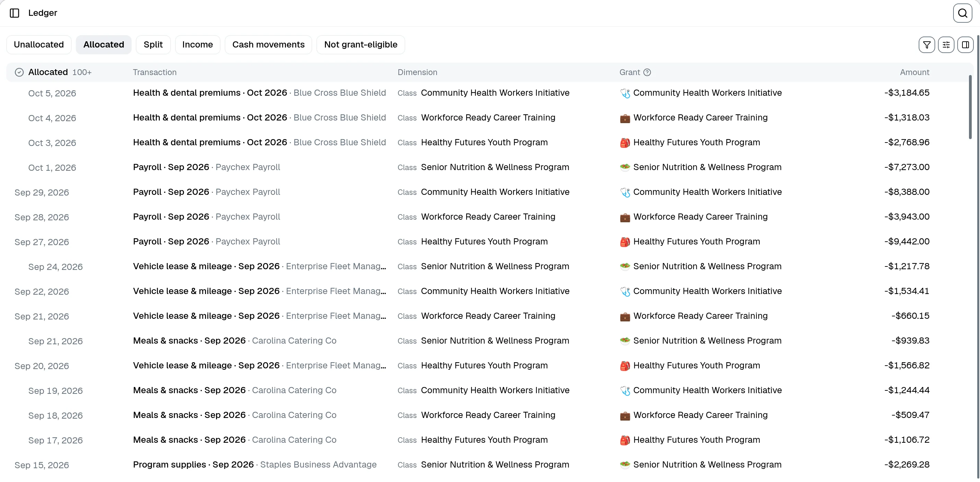Click stethoscope grant icon on Sep 22 row
The width and height of the screenshot is (980, 482).
click(x=625, y=292)
